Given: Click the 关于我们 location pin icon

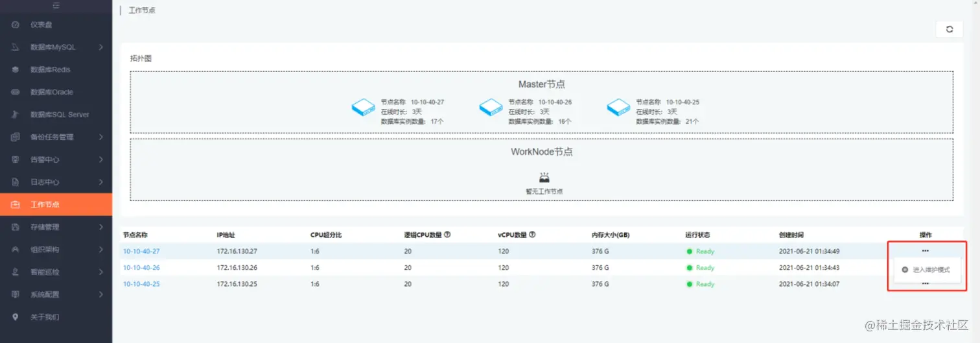Looking at the screenshot, I should click(16, 317).
